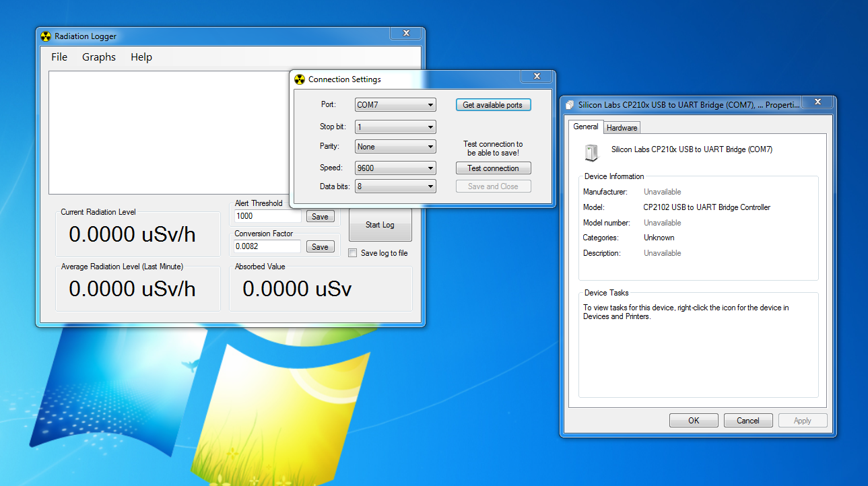868x486 pixels.
Task: Click the Device Tasks instruction text
Action: pyautogui.click(x=686, y=312)
